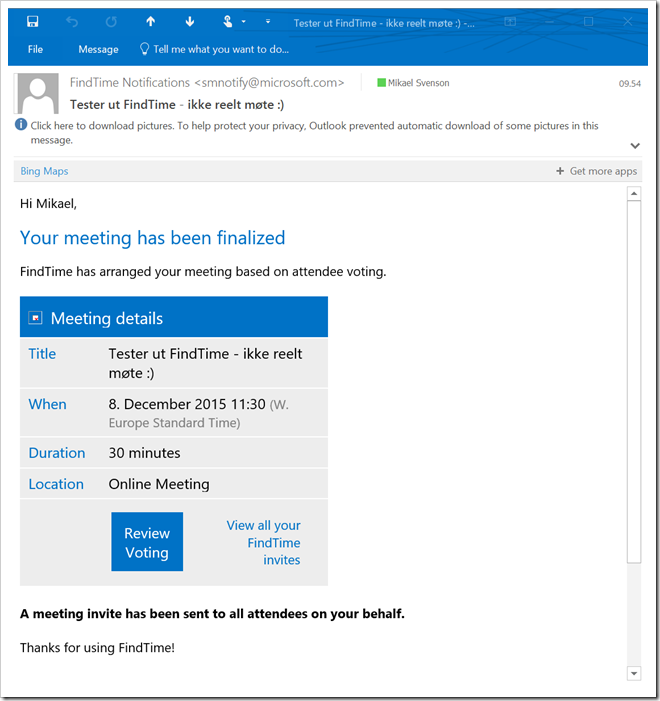Open the File menu
The height and width of the screenshot is (701, 660).
pos(35,49)
